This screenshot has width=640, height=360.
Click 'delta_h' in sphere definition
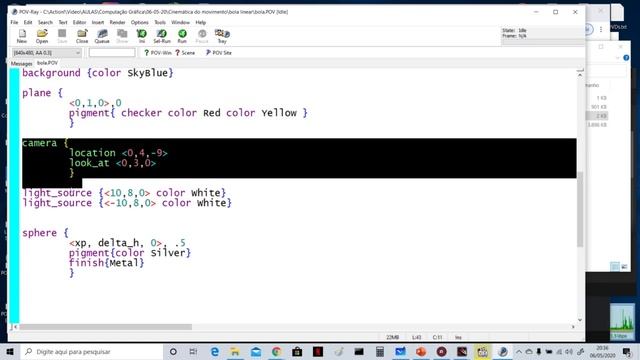pyautogui.click(x=118, y=243)
